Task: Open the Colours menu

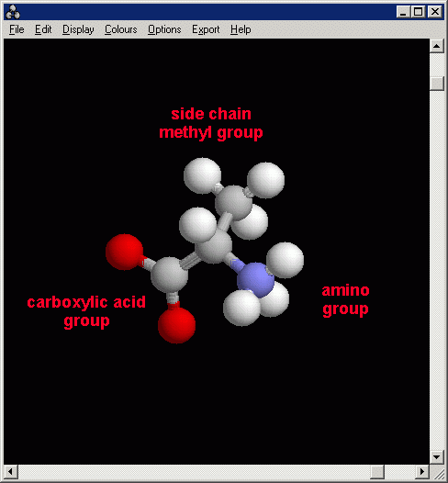Action: [x=120, y=29]
